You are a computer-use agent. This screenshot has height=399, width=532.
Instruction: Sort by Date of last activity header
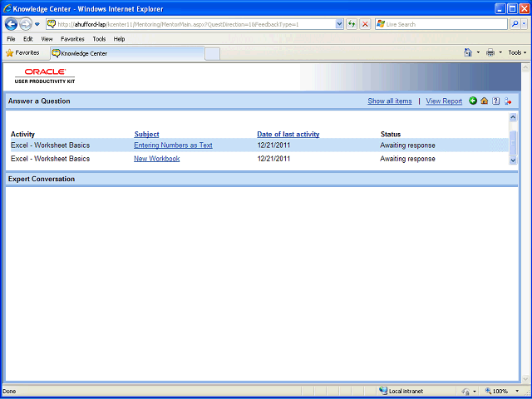[288, 135]
